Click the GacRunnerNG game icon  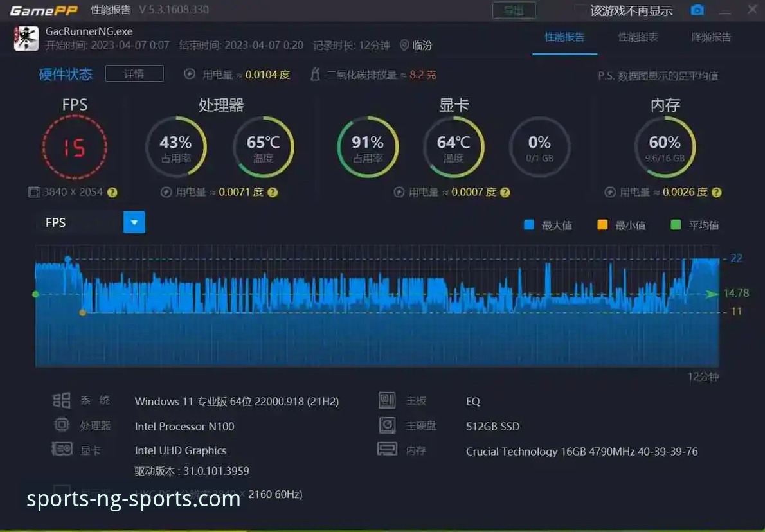pyautogui.click(x=26, y=38)
